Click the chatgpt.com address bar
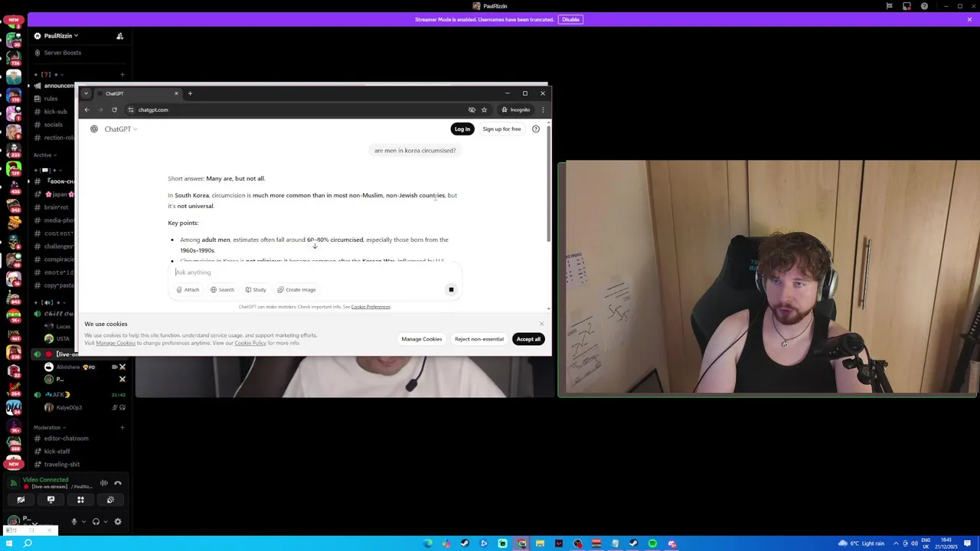The image size is (980, 551). click(295, 109)
